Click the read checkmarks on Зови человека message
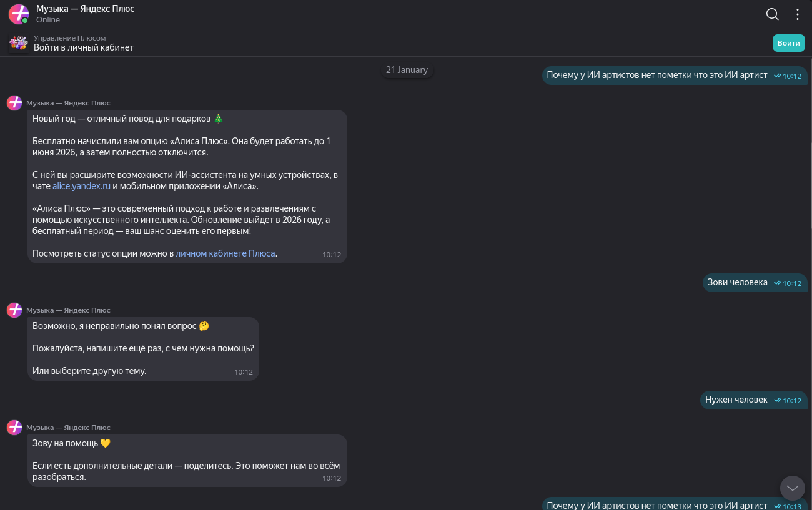The width and height of the screenshot is (812, 510). click(x=778, y=283)
